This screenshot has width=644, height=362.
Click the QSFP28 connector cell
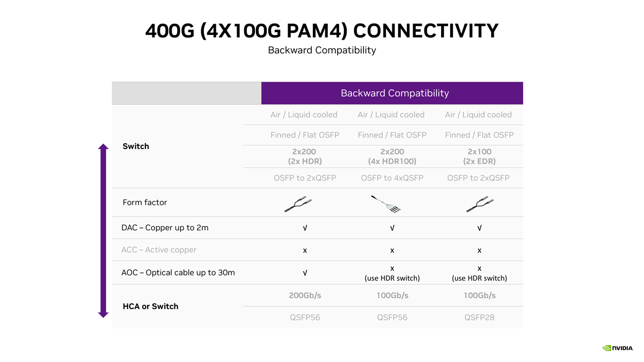pos(479,317)
